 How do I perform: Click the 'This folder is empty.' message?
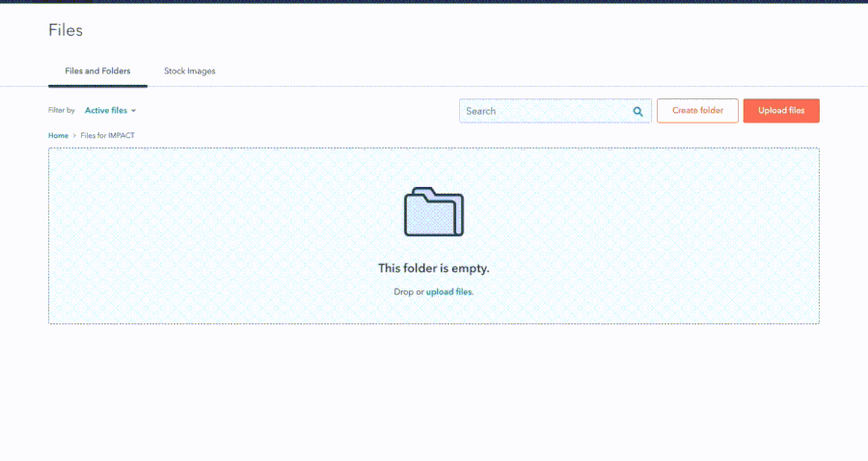(433, 268)
